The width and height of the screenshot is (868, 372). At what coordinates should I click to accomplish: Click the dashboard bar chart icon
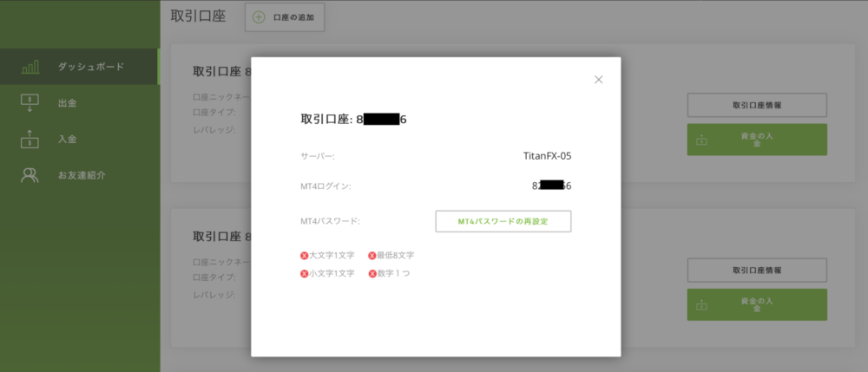point(30,67)
